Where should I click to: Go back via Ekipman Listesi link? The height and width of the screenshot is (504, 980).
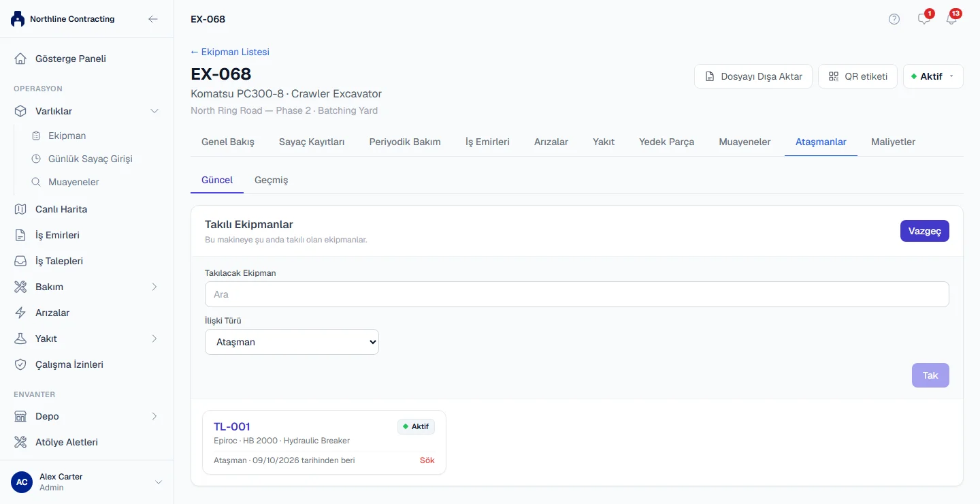pyautogui.click(x=230, y=52)
